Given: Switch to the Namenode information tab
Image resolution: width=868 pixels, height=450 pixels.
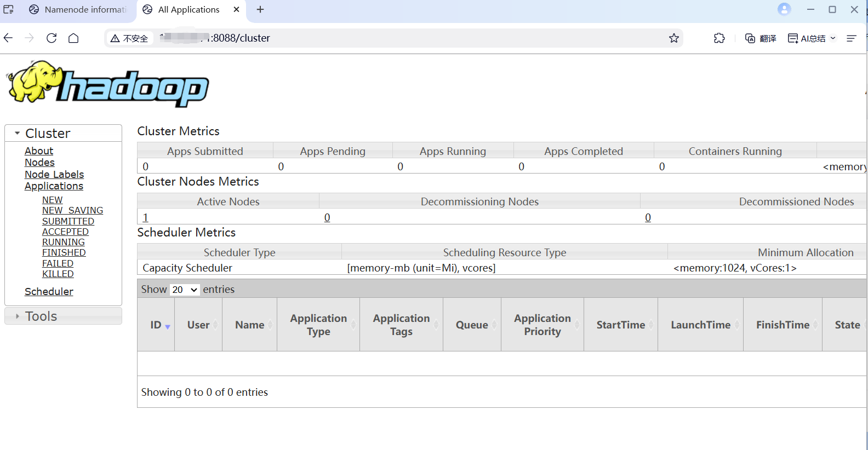Looking at the screenshot, I should click(77, 9).
